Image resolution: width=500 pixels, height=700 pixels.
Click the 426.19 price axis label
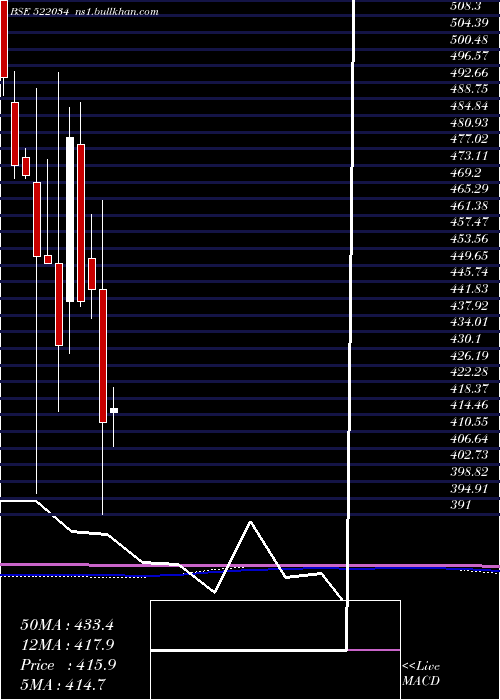click(x=469, y=355)
